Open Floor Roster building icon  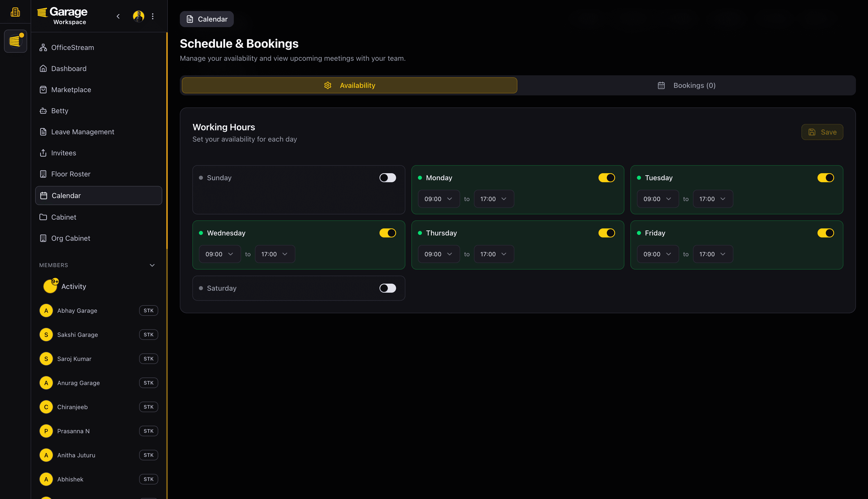click(43, 174)
